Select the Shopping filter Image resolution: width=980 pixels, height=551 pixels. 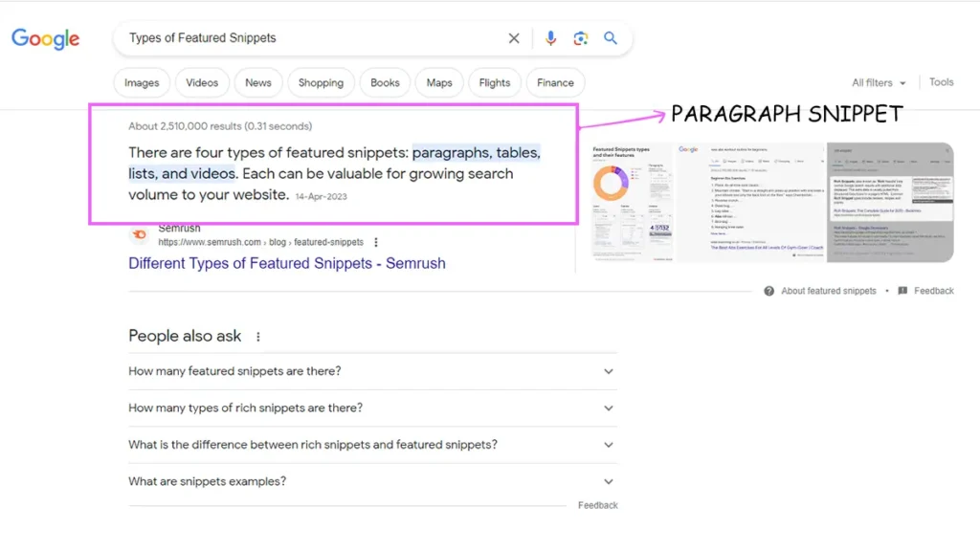point(321,82)
